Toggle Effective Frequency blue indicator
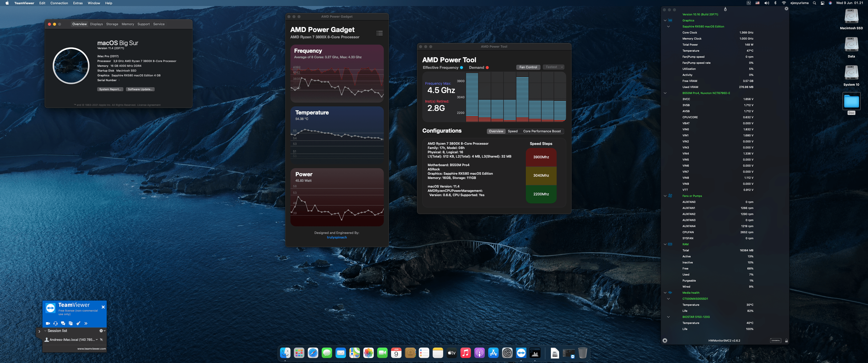Viewport: 868px width, 363px height. (x=461, y=68)
